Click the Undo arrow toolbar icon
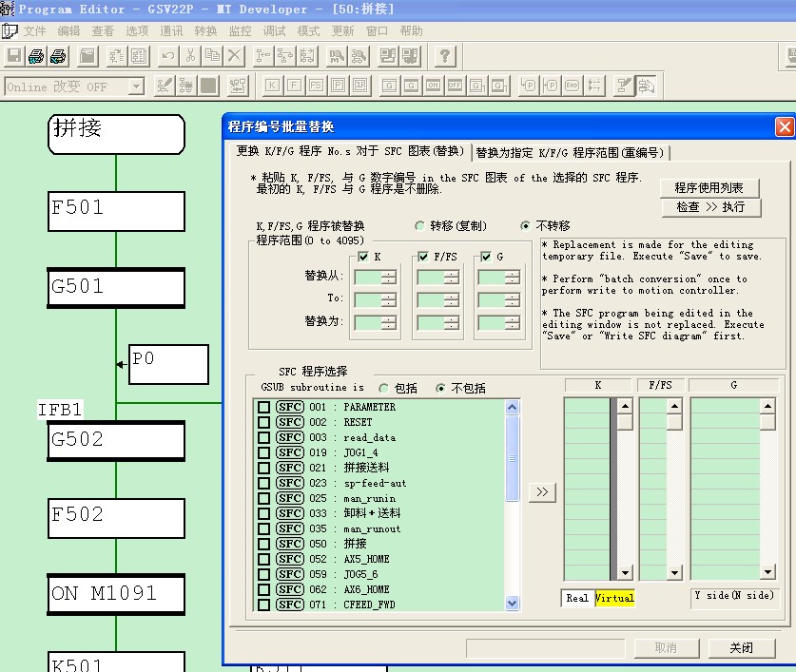The width and height of the screenshot is (796, 672). click(168, 56)
